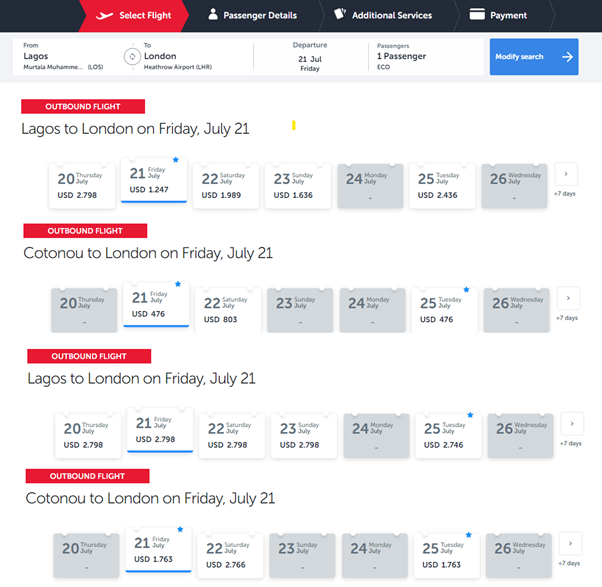Advance dates on second Lagos to London row
This screenshot has height=587, width=602.
571,423
